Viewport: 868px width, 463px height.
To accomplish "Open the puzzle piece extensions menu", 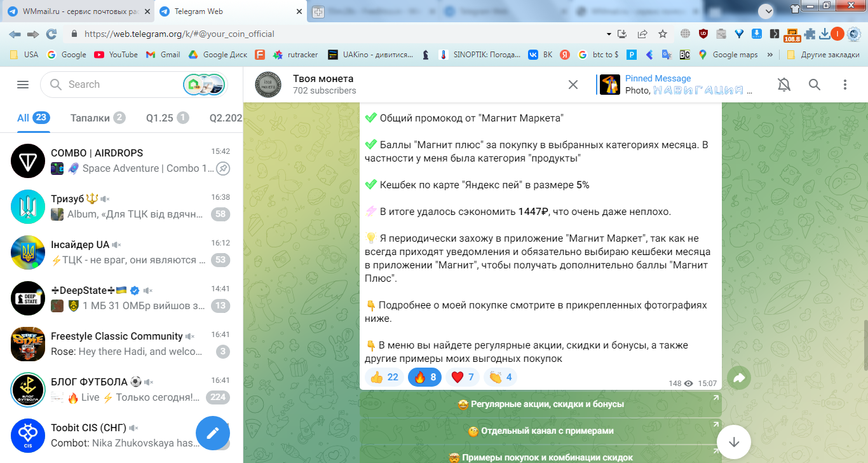I will 810,34.
